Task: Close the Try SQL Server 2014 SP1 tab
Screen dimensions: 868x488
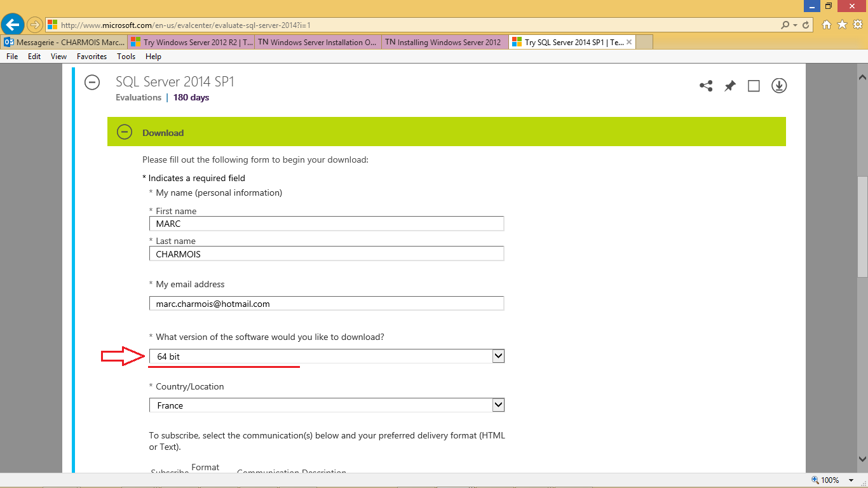Action: 629,43
